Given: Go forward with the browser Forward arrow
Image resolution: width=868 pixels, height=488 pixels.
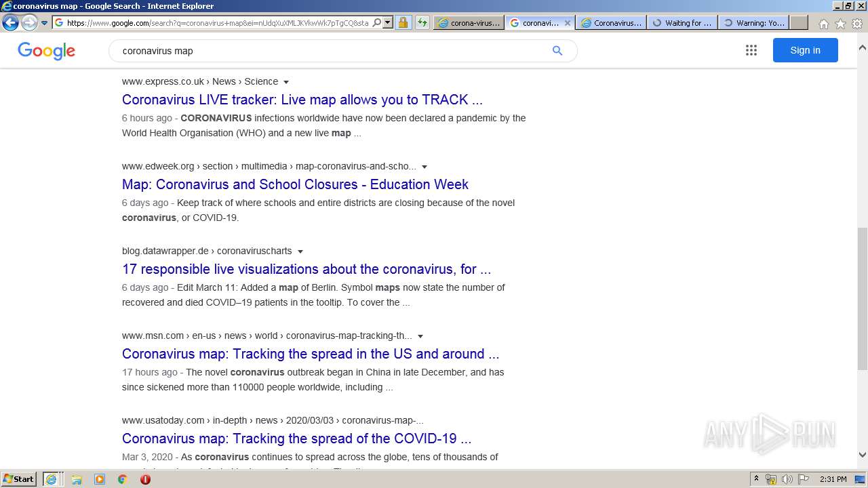Looking at the screenshot, I should [x=29, y=22].
